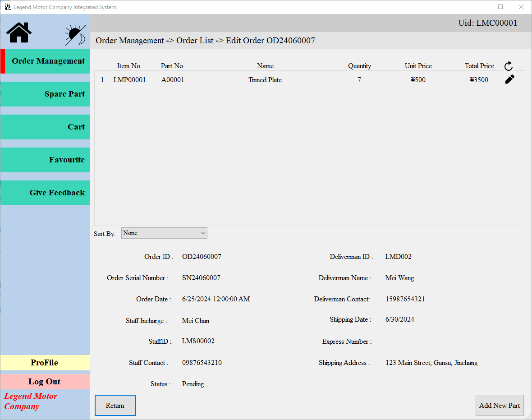Image resolution: width=532 pixels, height=420 pixels.
Task: Toggle the dark/light theme icon
Action: [75, 34]
